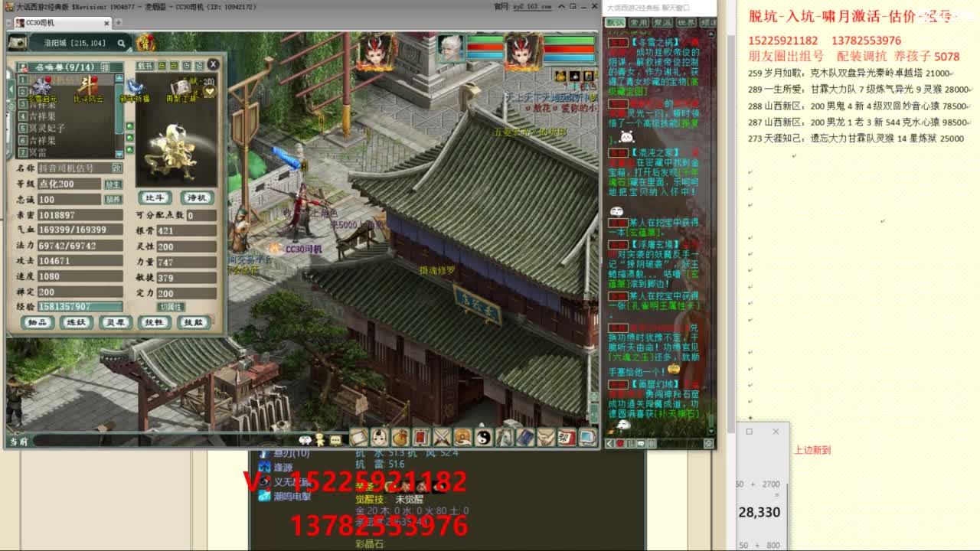Click the map search magnifier icon
980x551 pixels.
121,43
